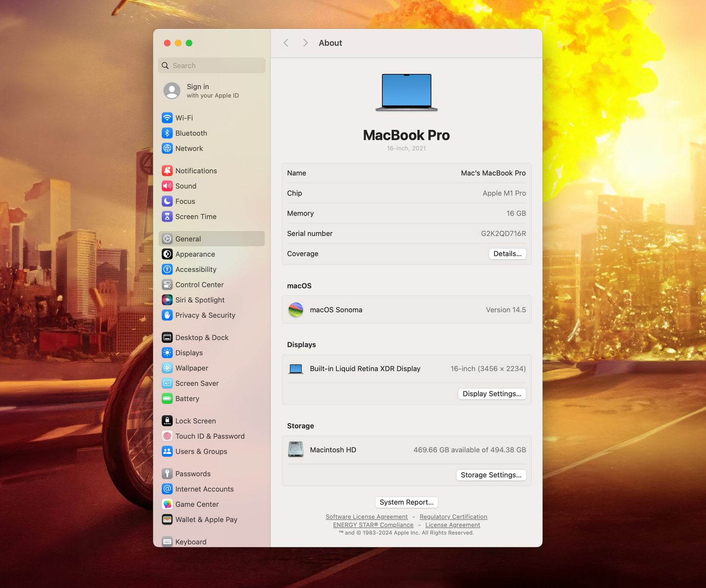
Task: Open Display Settings button
Action: click(x=492, y=393)
